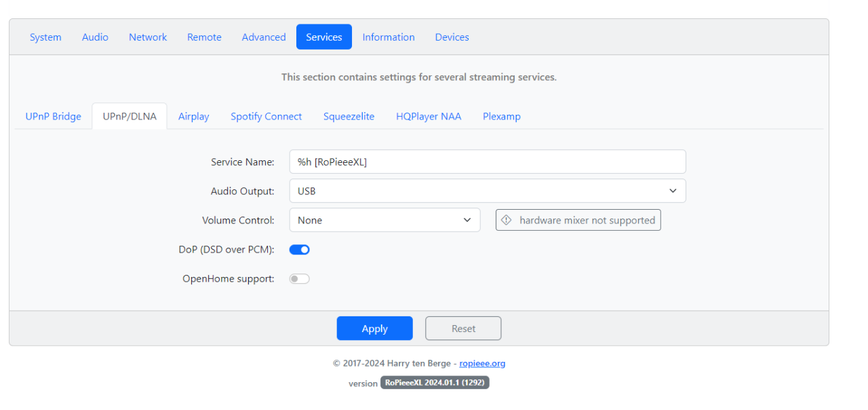The height and width of the screenshot is (410, 868).
Task: Open the ropieee.org link
Action: (x=482, y=363)
